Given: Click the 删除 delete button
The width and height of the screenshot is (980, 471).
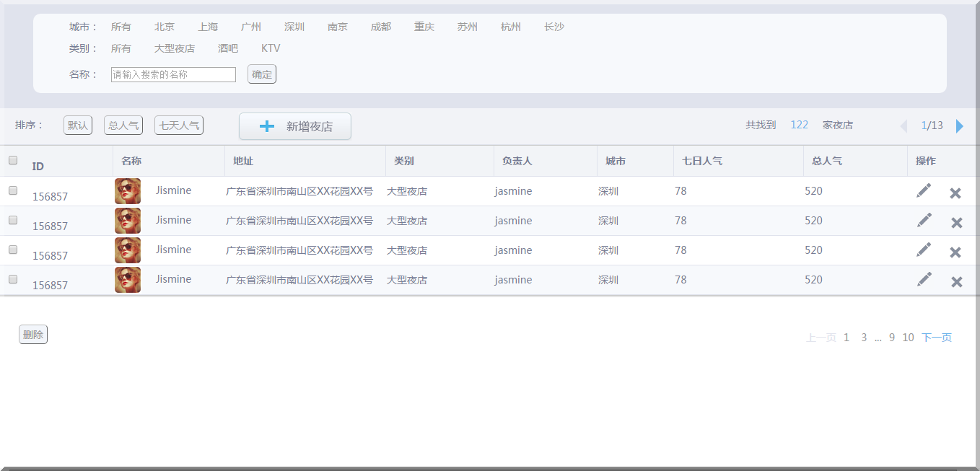Looking at the screenshot, I should pyautogui.click(x=32, y=334).
